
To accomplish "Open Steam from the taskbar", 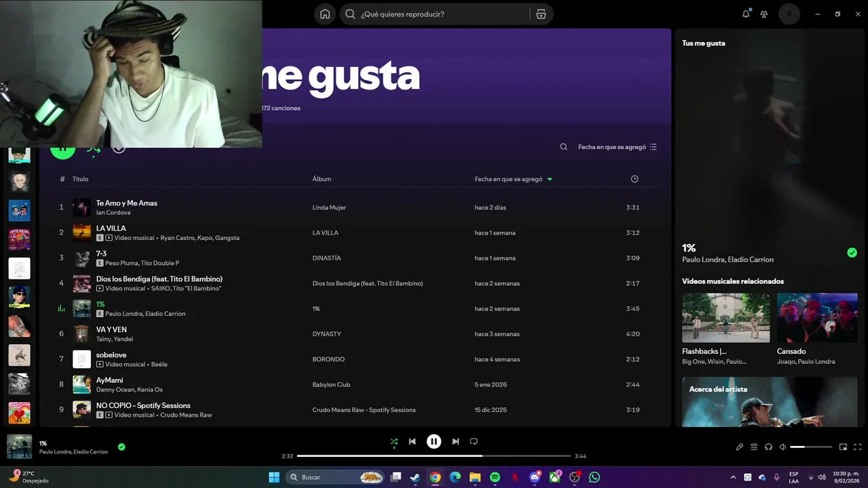I will point(415,477).
